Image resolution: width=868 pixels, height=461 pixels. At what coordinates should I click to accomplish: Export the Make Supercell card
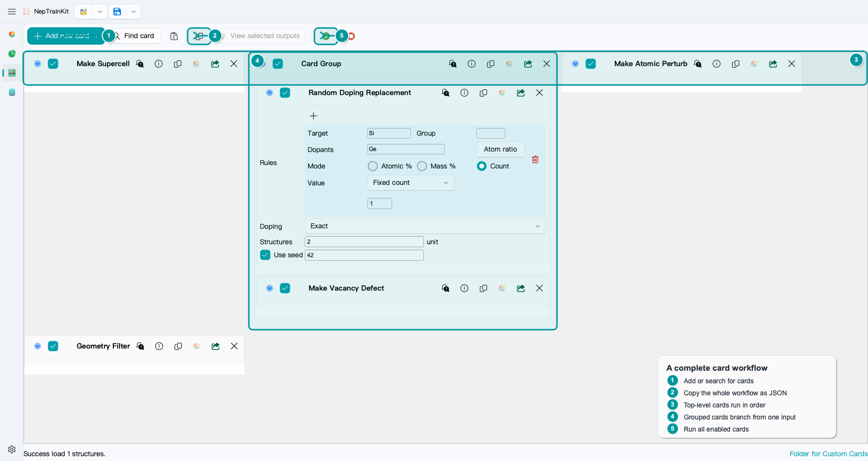point(215,64)
